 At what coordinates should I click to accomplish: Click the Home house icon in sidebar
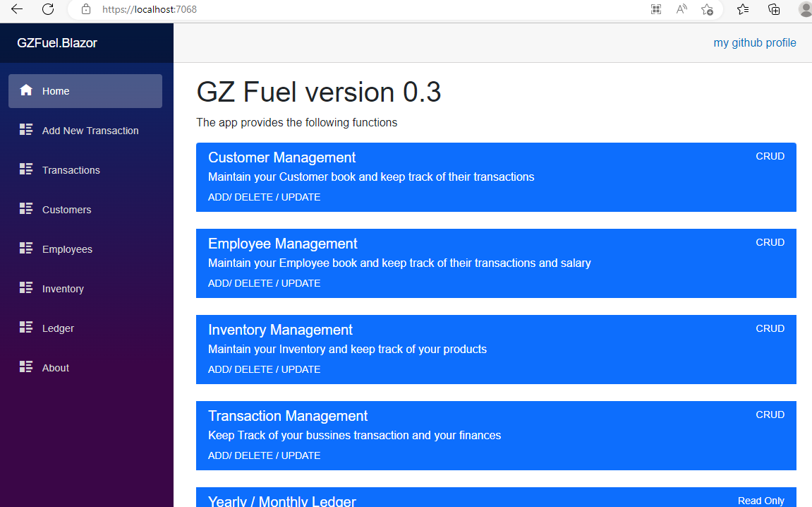(26, 90)
